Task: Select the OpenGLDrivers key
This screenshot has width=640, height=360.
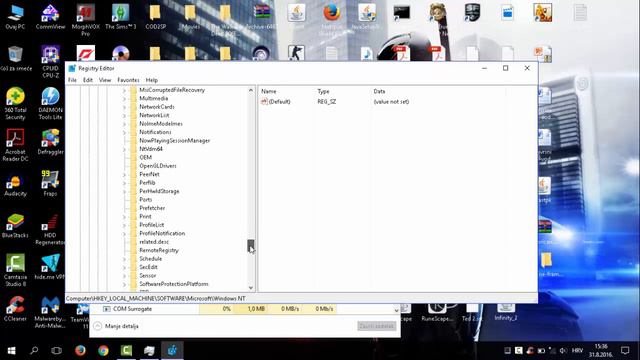Action: [158, 166]
